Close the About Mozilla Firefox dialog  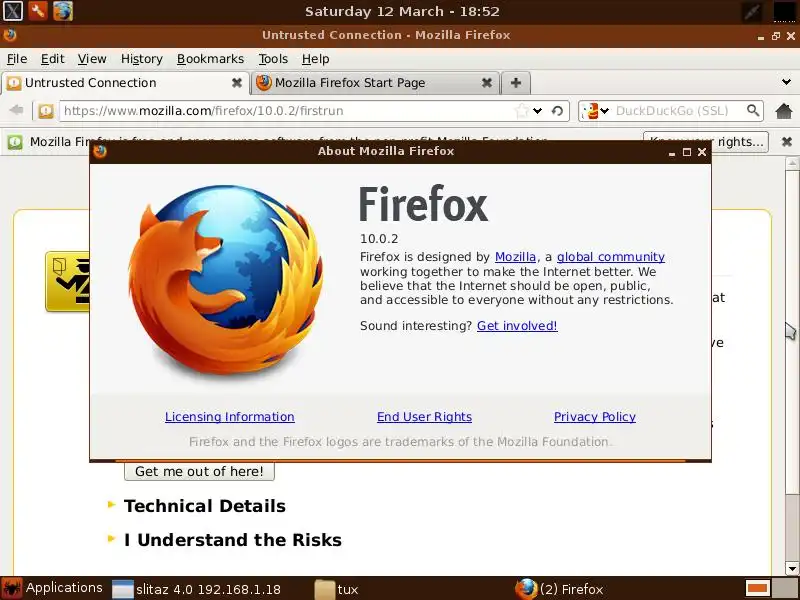click(x=702, y=152)
